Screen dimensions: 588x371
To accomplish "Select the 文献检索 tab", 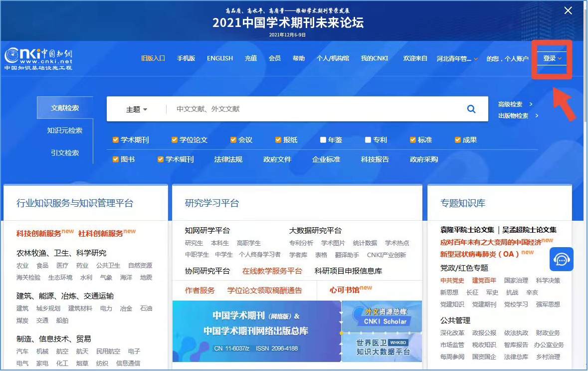I will 65,108.
